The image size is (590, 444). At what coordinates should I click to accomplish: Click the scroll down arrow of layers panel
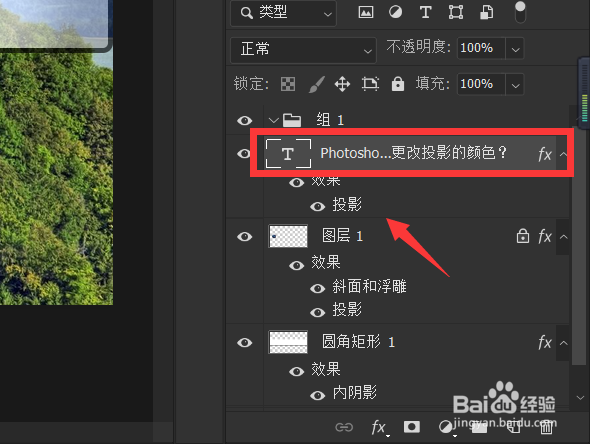pyautogui.click(x=580, y=397)
